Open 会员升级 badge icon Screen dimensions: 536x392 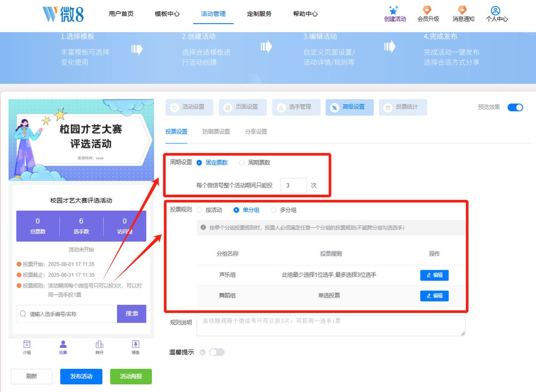[x=427, y=10]
